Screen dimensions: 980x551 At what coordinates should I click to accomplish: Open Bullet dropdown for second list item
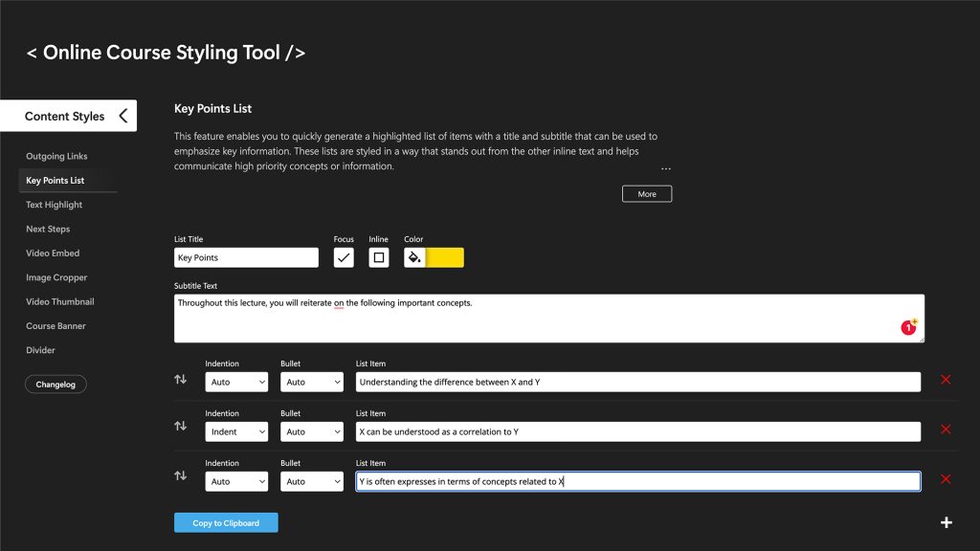click(x=311, y=431)
